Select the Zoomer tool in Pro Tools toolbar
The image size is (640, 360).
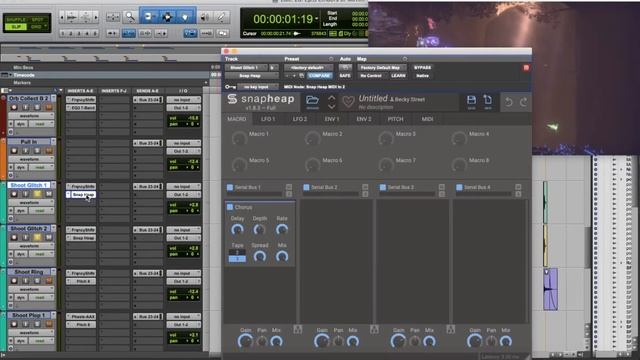pos(130,17)
